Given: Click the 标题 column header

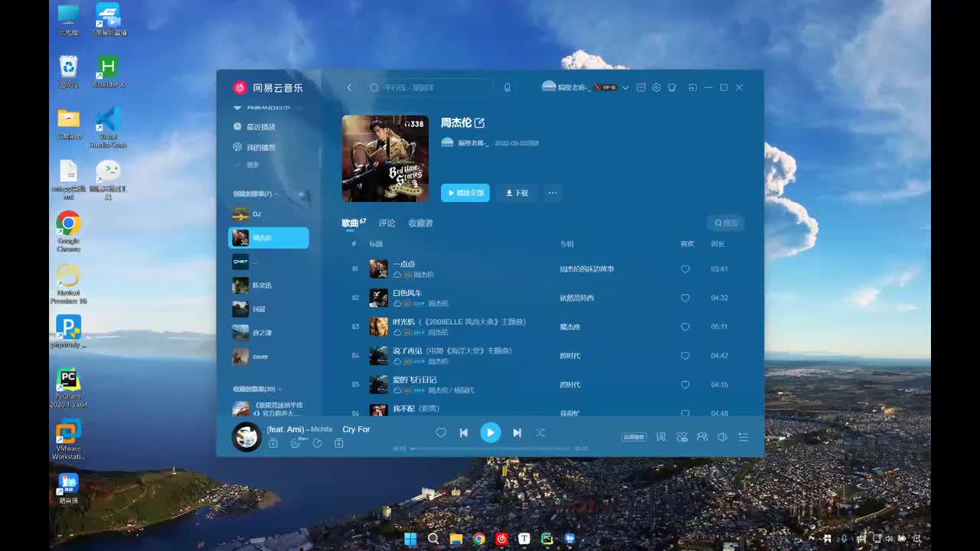Looking at the screenshot, I should pos(376,244).
